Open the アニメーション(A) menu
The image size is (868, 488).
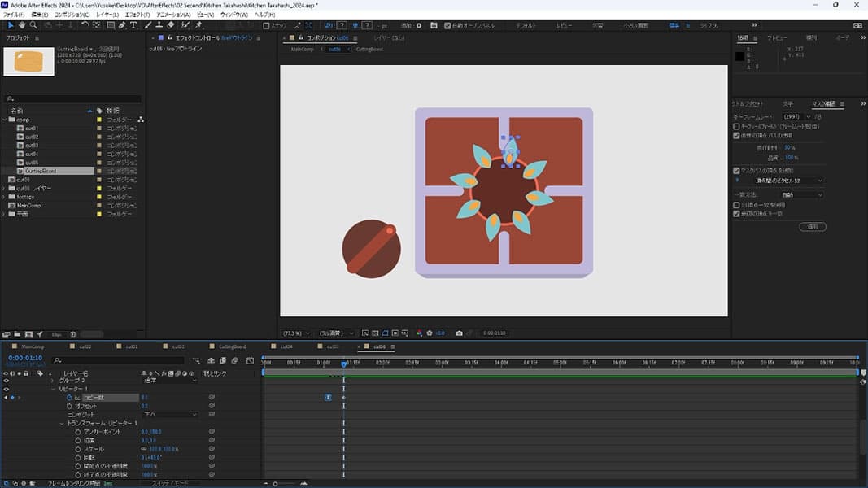(x=173, y=15)
